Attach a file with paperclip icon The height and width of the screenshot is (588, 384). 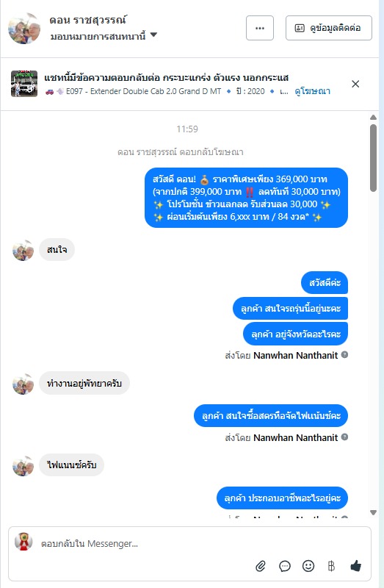coord(261,566)
